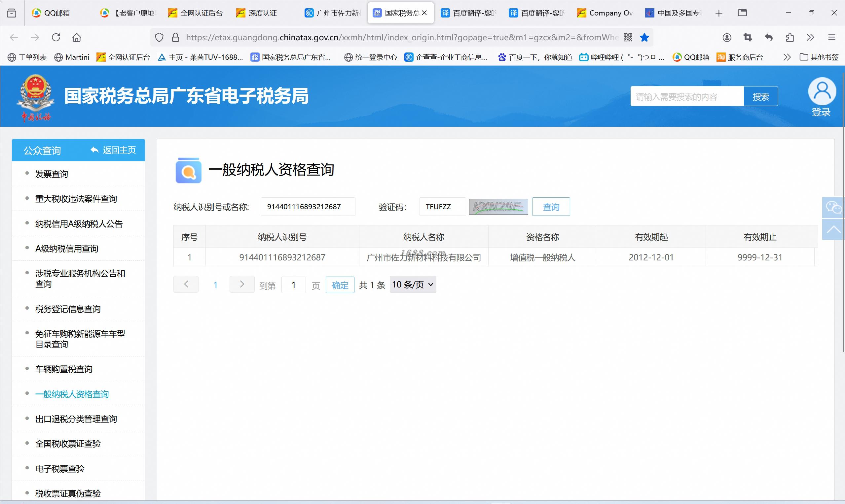Expand hidden bookmarks overflow chevron

coord(787,57)
